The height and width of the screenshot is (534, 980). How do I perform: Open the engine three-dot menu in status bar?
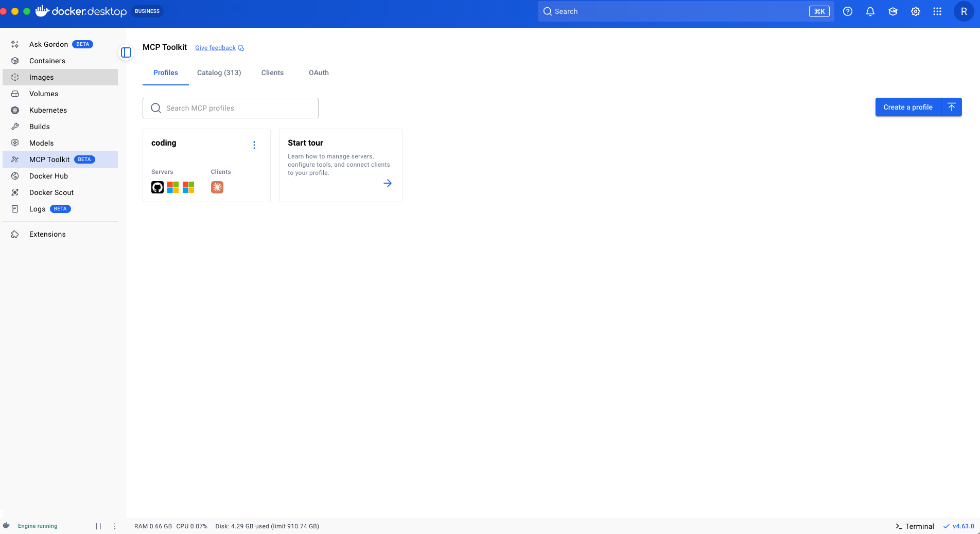(115, 526)
